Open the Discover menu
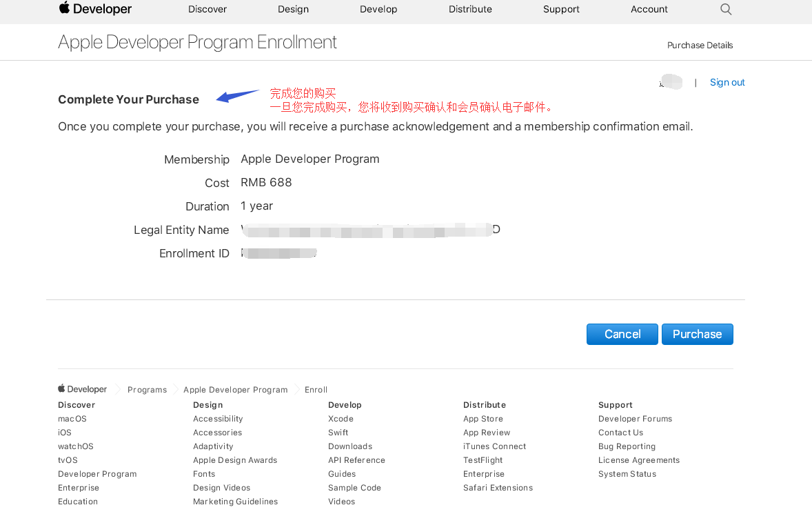The image size is (812, 514). (207, 9)
